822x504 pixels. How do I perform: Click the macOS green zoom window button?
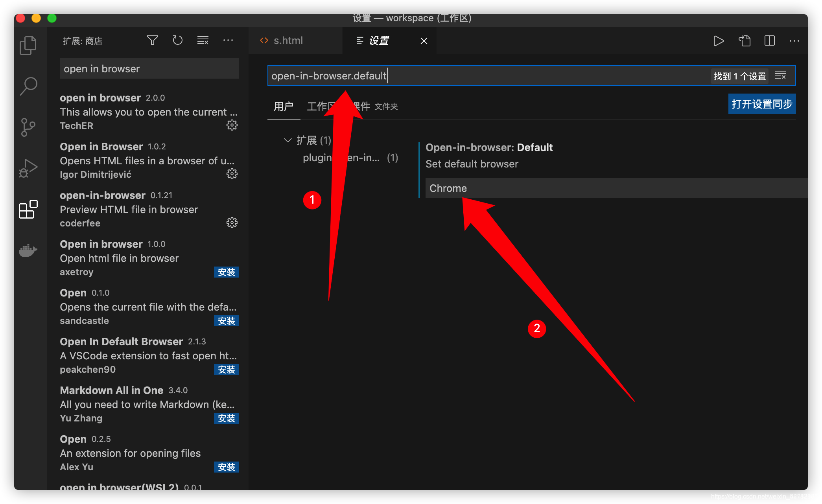point(52,18)
